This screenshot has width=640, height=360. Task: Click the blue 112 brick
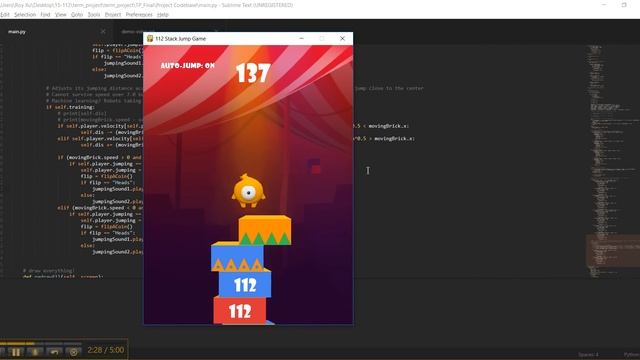(x=244, y=284)
